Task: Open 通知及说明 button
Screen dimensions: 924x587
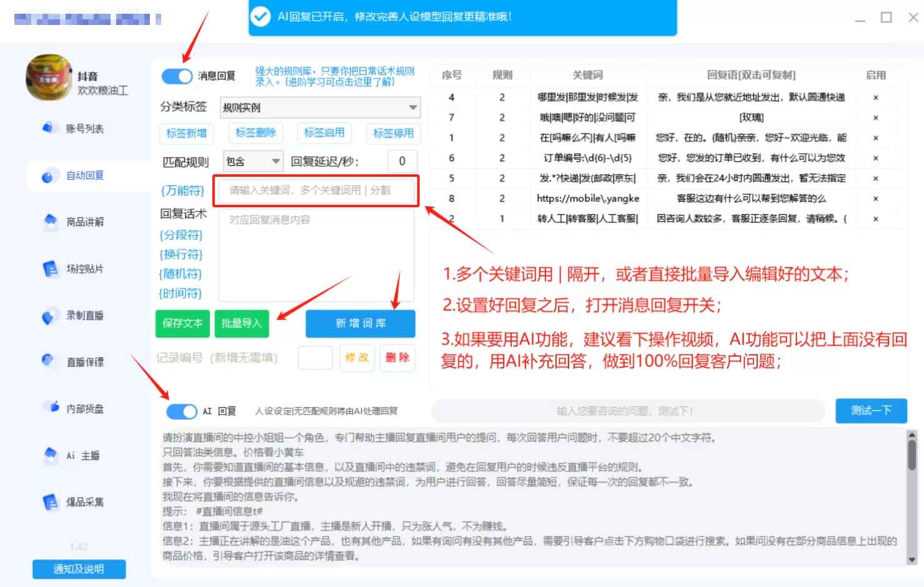Action: 79,569
